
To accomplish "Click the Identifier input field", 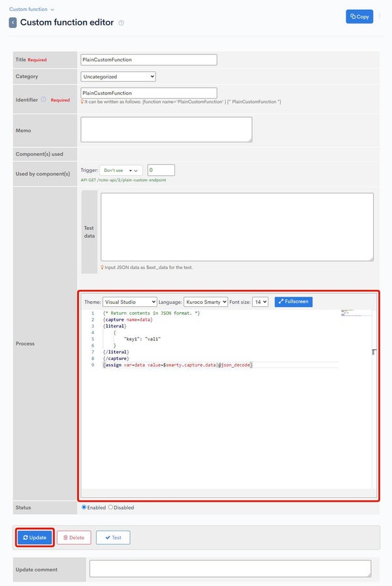I will [149, 93].
